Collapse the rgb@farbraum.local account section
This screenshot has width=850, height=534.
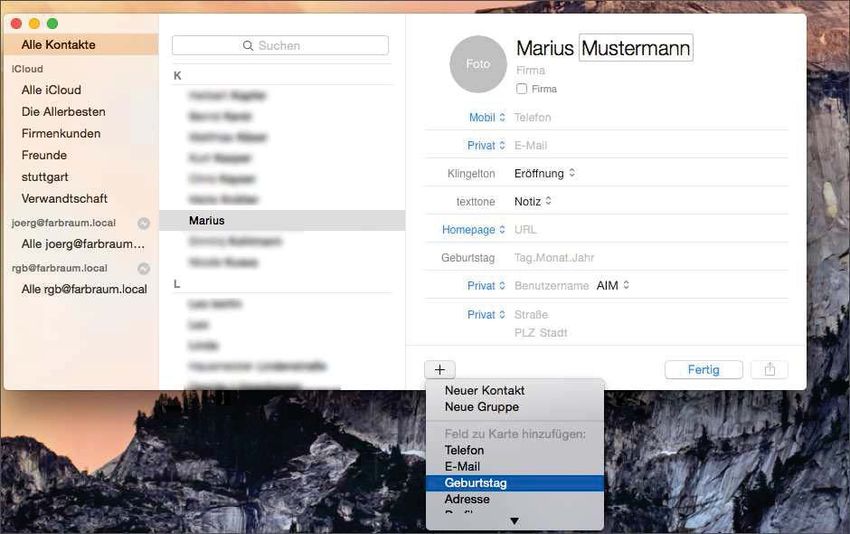point(144,269)
